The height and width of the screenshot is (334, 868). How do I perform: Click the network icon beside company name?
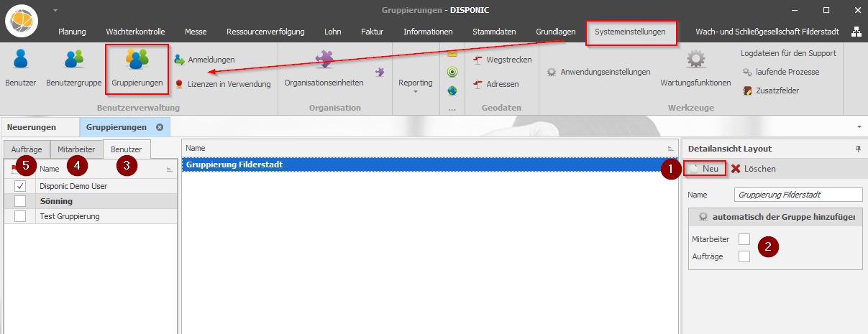tap(856, 32)
